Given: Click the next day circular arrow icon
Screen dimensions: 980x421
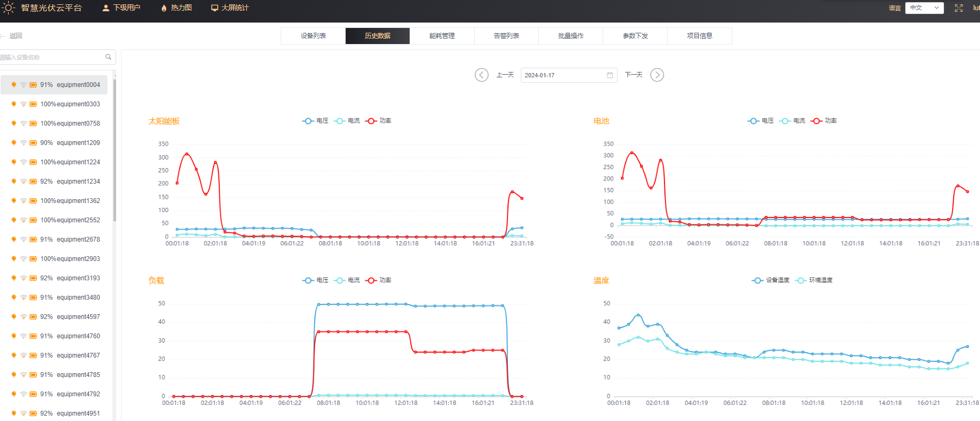Looking at the screenshot, I should [x=657, y=75].
